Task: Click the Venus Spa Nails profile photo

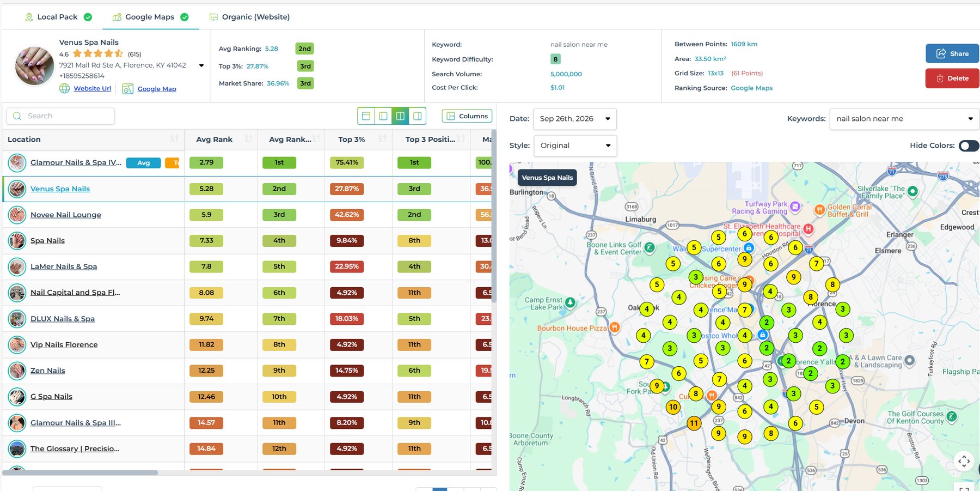Action: point(34,65)
